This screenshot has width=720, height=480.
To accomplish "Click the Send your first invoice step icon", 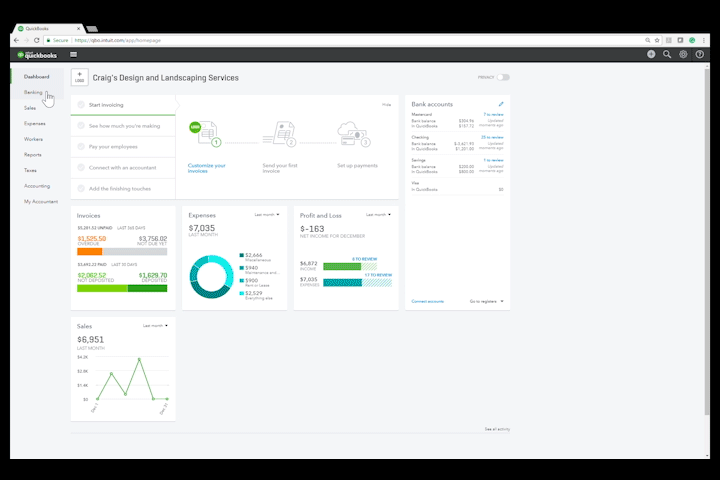I will point(279,134).
